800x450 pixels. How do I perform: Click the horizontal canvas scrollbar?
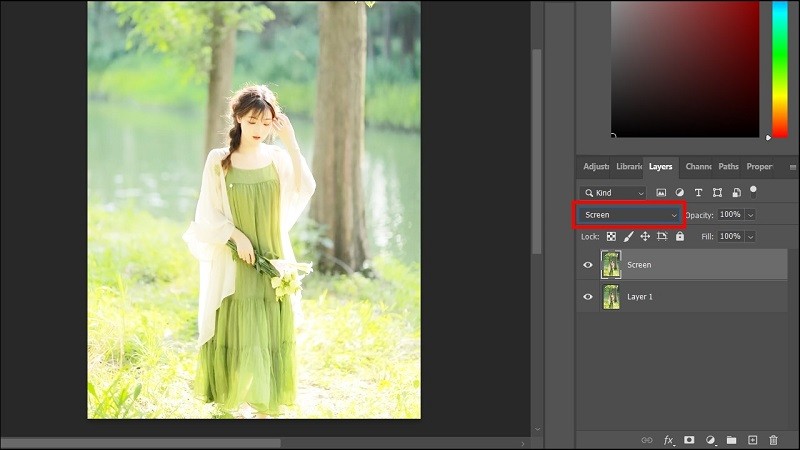pyautogui.click(x=141, y=443)
